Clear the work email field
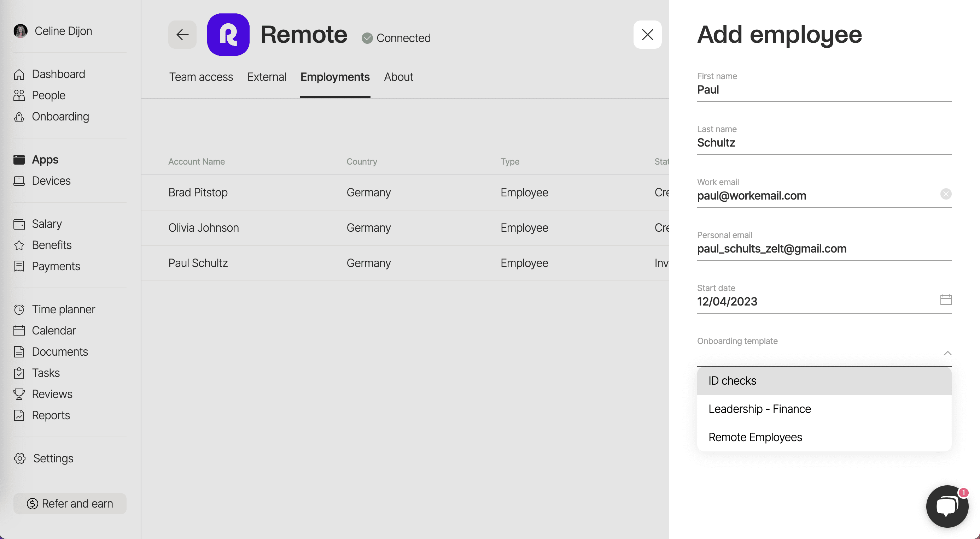The height and width of the screenshot is (539, 980). (x=946, y=194)
